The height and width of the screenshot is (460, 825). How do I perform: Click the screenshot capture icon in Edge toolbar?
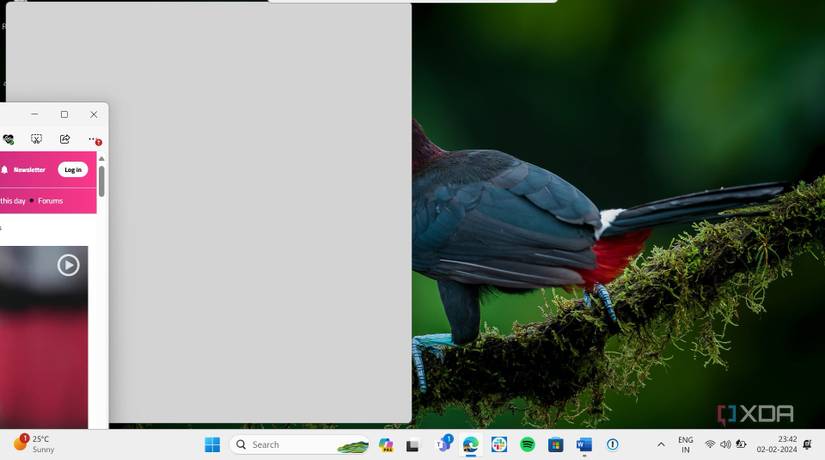(36, 139)
